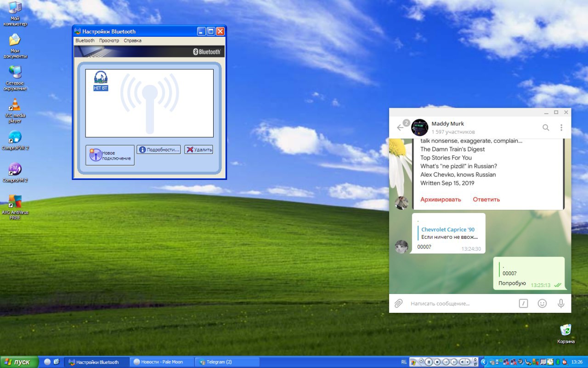
Task: Open the Bluetooth menu in the menu bar
Action: pos(85,40)
